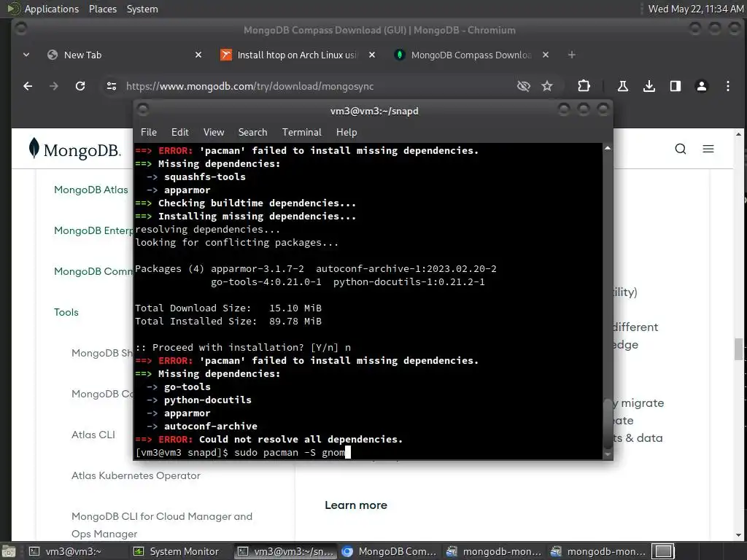Open the MongoDB hamburger menu
Screen dimensions: 747x560
coord(708,149)
